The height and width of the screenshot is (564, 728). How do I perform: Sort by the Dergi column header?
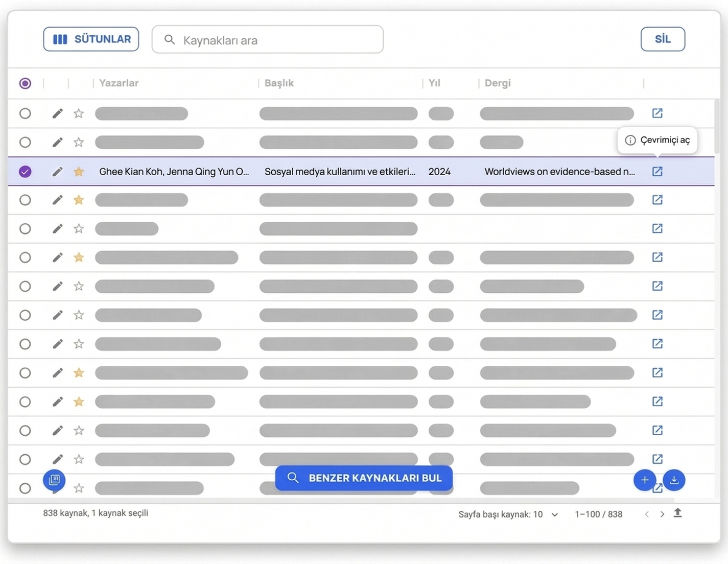498,83
